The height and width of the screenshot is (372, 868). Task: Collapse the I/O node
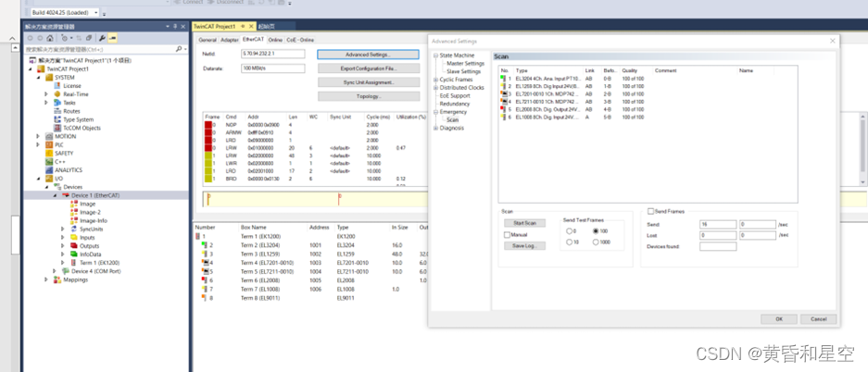click(38, 179)
